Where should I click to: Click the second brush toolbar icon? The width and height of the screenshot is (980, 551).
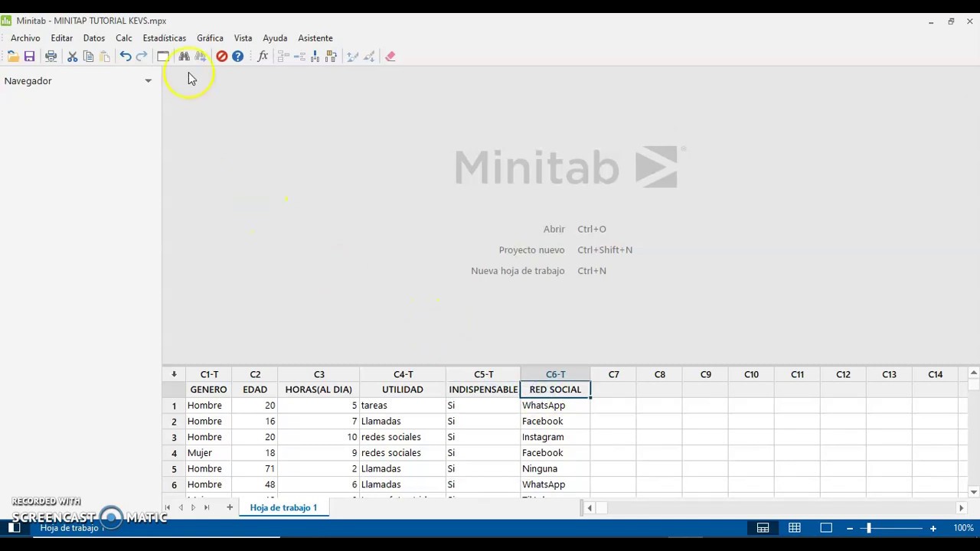pos(369,57)
